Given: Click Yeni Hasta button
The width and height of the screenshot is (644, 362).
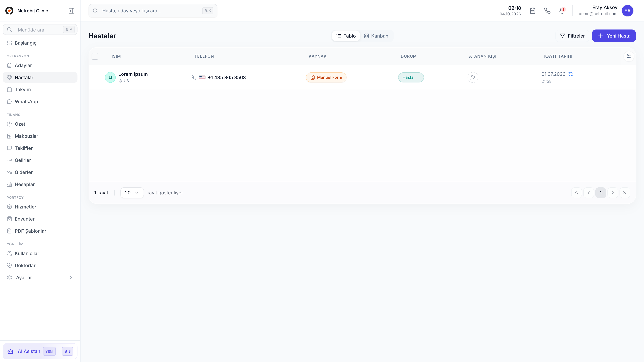Looking at the screenshot, I should pyautogui.click(x=614, y=36).
